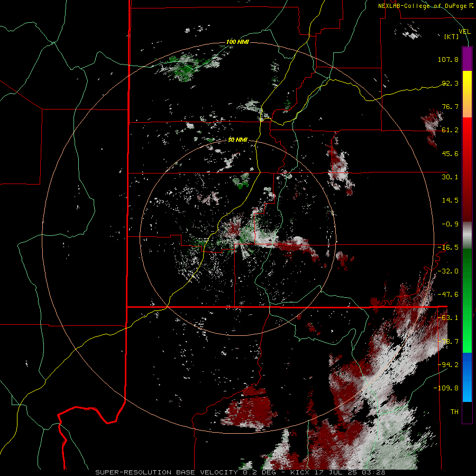Click the 100 NMI range ring label
Viewport: 476px width, 476px height.
click(237, 42)
